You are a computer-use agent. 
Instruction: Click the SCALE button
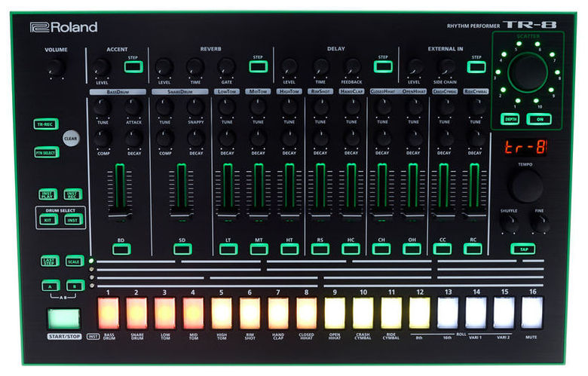(74, 261)
